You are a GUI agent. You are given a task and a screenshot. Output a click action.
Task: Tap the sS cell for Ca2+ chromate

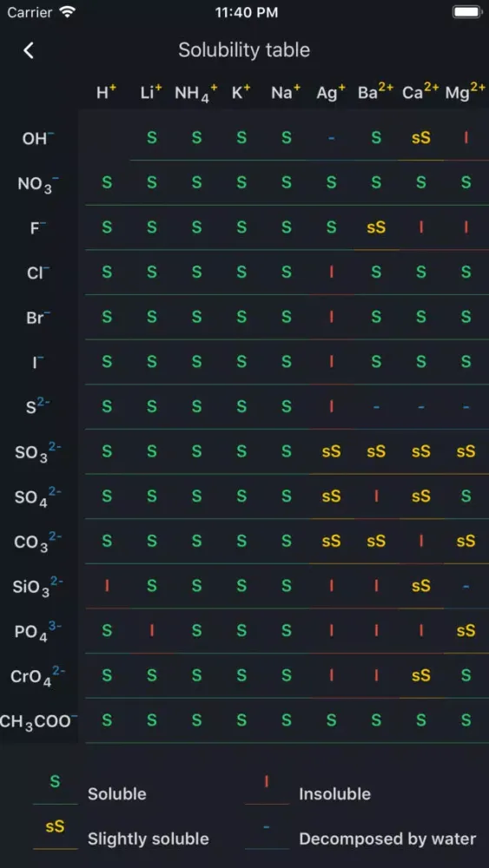point(420,675)
